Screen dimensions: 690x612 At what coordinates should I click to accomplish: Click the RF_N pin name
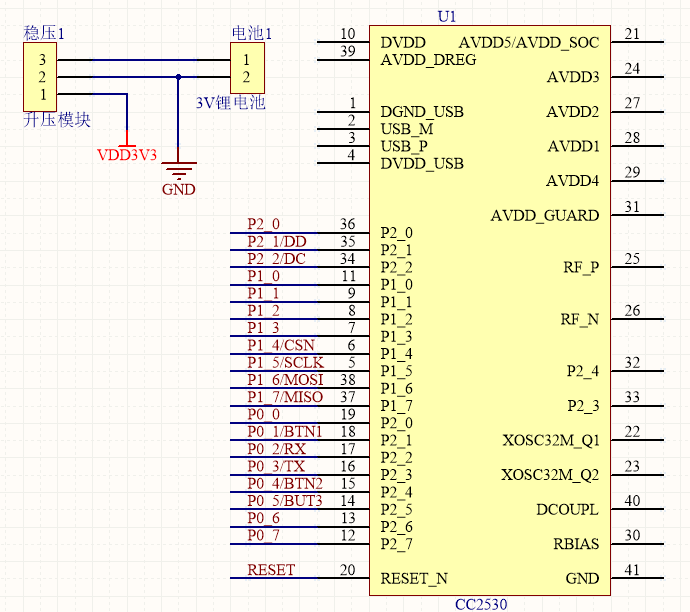tap(580, 319)
